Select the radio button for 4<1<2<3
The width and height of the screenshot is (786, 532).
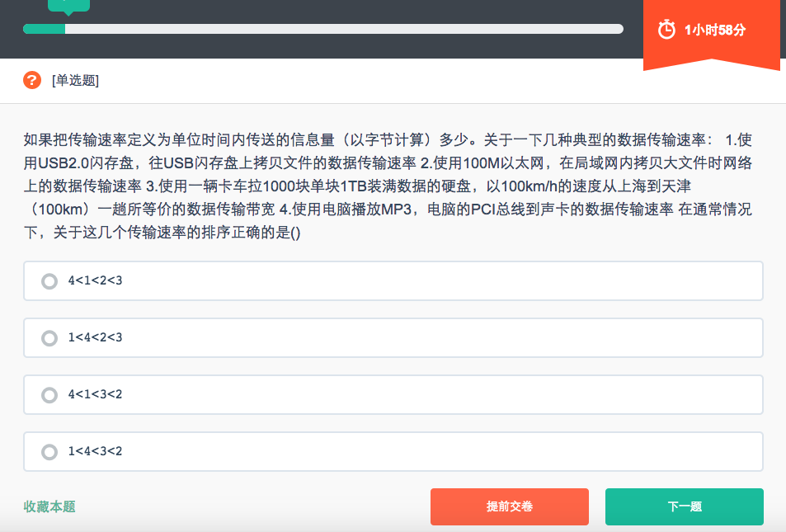49,281
